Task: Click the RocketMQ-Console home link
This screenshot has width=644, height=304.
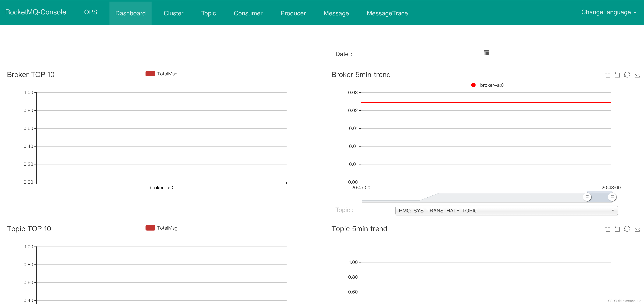Action: 35,12
